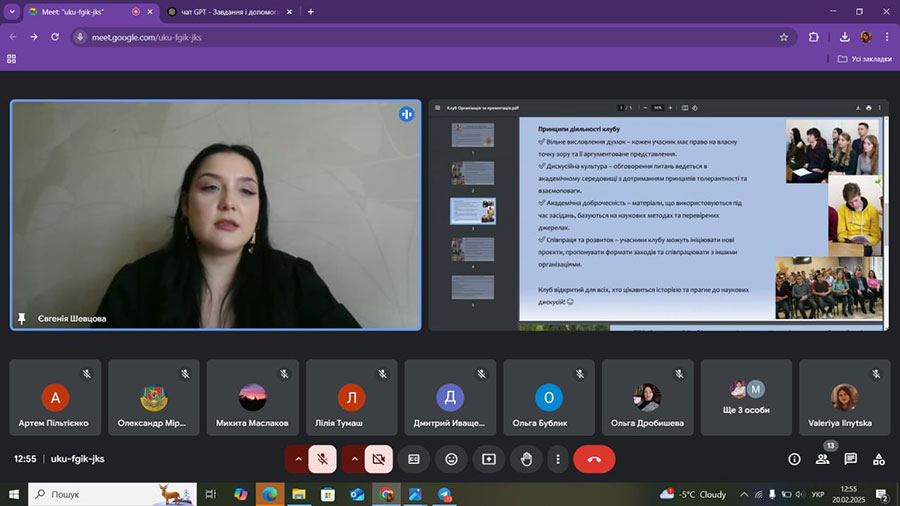
Task: Toggle the microphone mute button
Action: click(x=323, y=459)
